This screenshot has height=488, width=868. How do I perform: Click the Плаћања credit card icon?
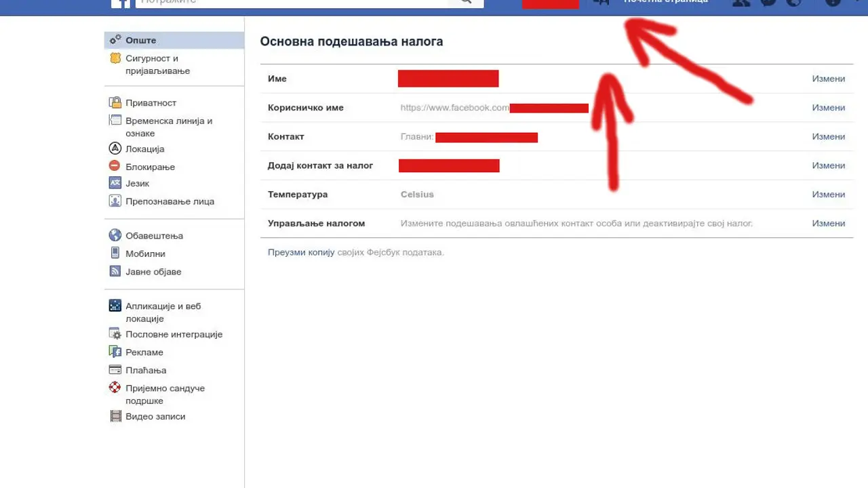pyautogui.click(x=115, y=370)
